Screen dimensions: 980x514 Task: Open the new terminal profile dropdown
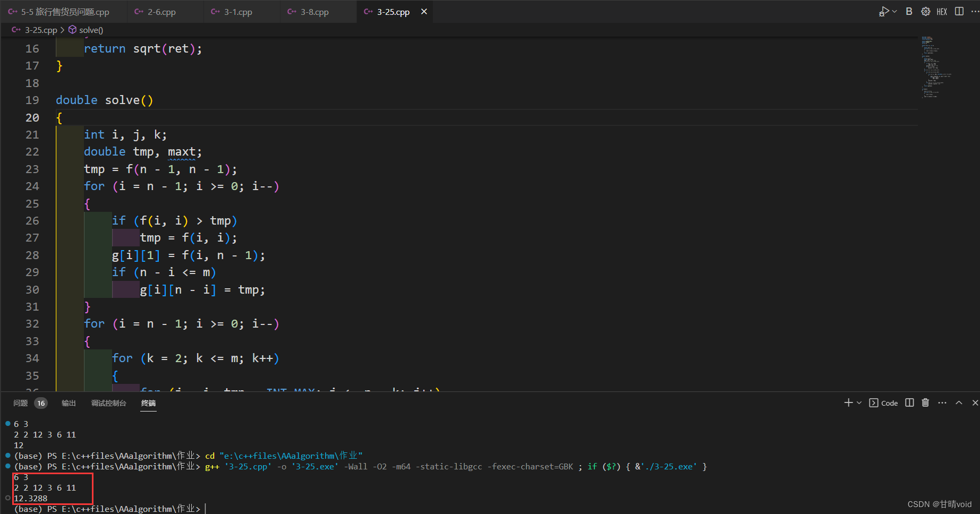tap(859, 402)
